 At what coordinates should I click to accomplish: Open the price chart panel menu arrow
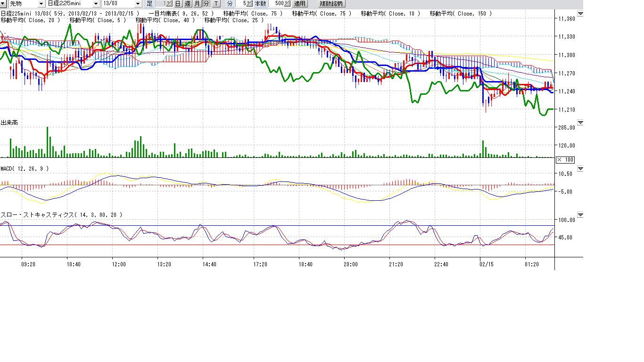point(580,14)
